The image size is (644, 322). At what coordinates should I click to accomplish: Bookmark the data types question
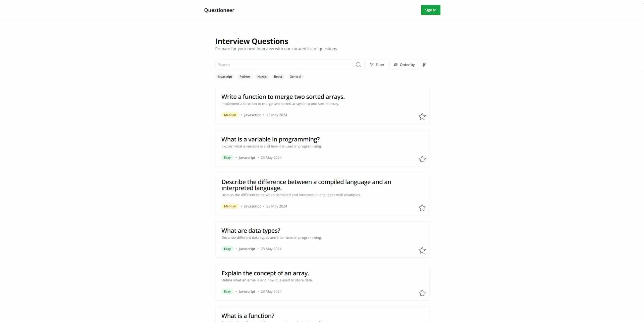click(422, 250)
